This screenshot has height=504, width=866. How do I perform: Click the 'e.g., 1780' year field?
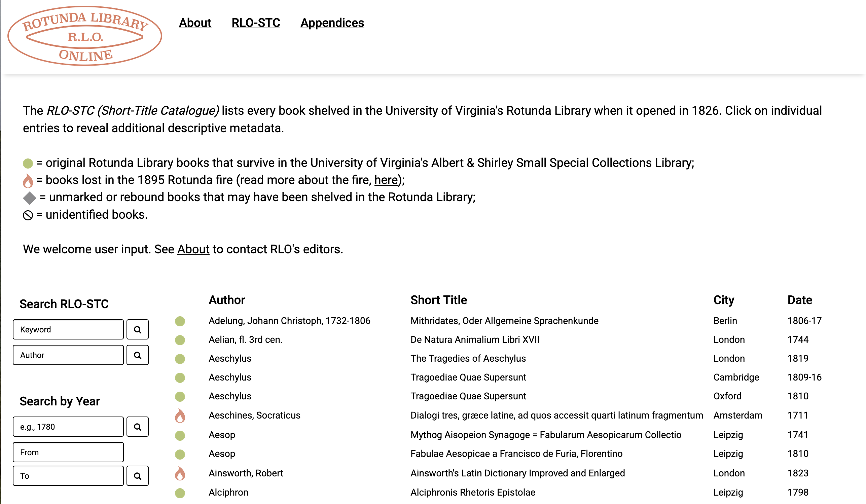coord(68,427)
